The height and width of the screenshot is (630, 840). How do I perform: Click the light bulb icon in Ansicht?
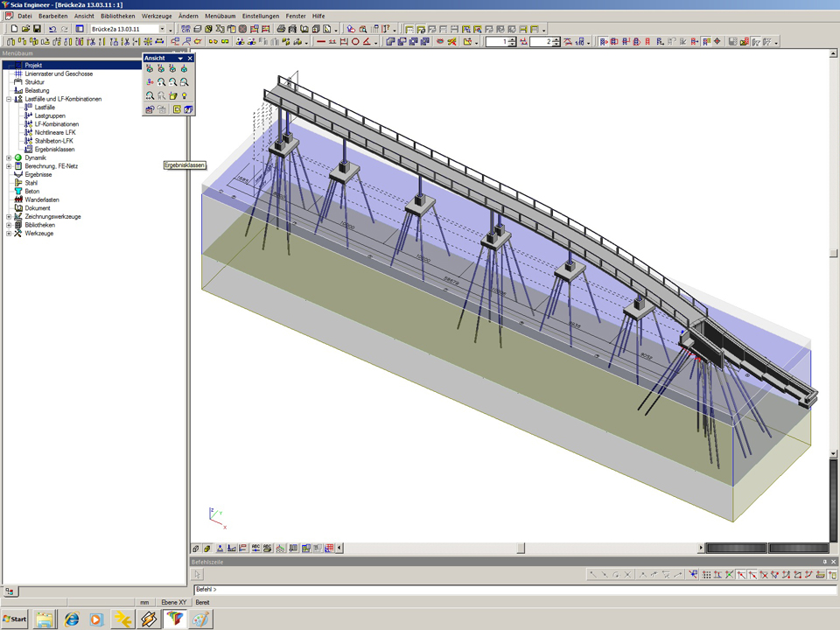coord(185,95)
